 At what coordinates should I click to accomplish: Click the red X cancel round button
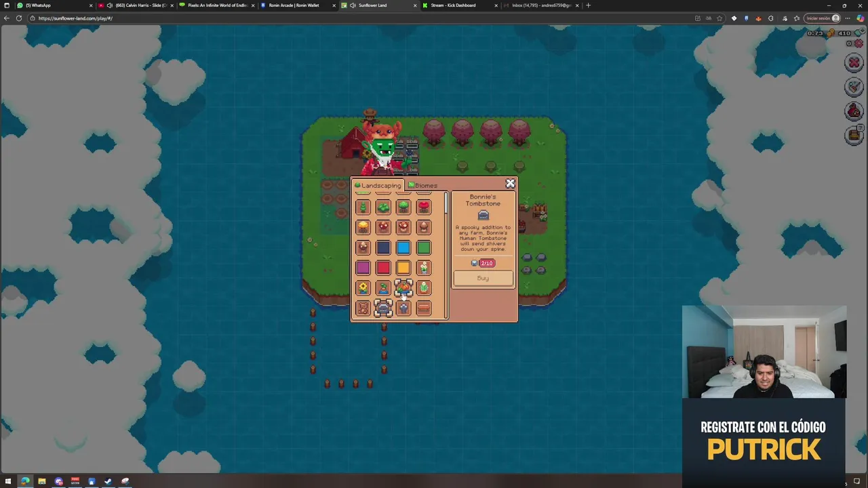tap(854, 63)
